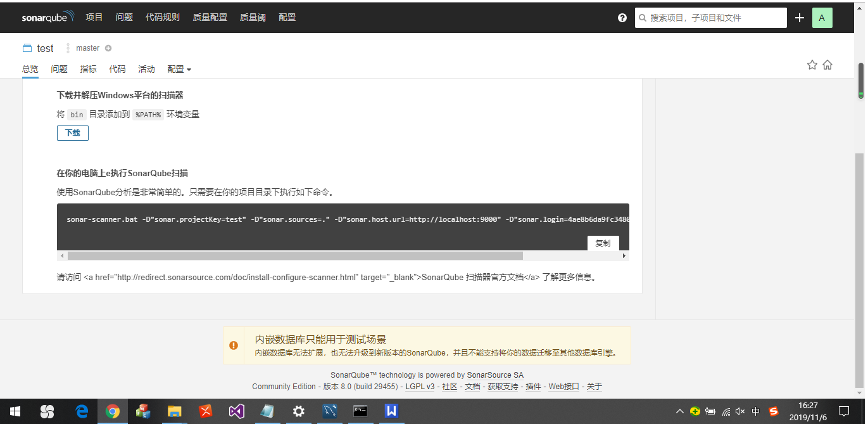Click the 关于 footer link
This screenshot has width=868, height=424.
coord(594,387)
